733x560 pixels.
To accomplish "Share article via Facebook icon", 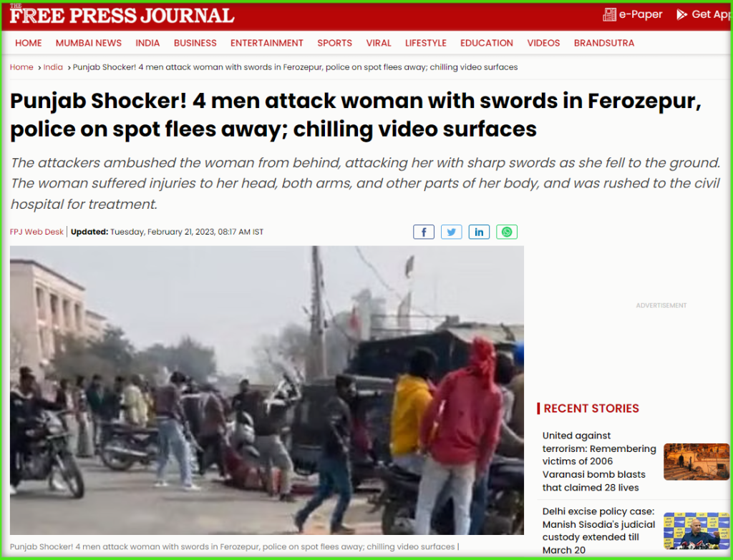I will 424,232.
